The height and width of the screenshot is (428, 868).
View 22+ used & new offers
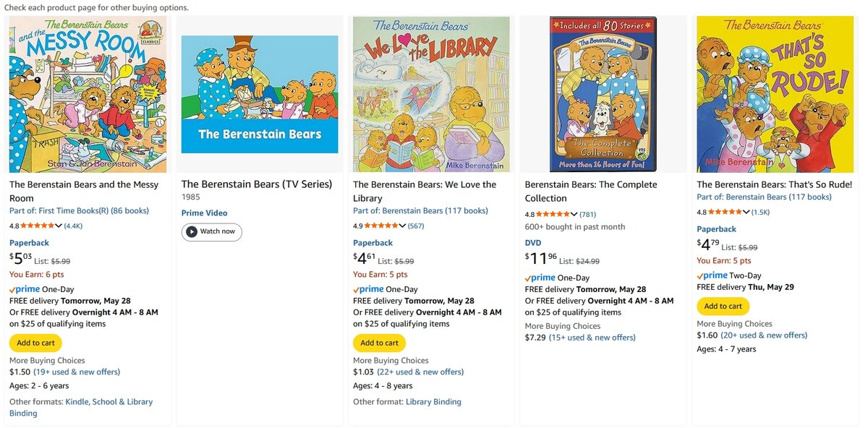point(420,372)
